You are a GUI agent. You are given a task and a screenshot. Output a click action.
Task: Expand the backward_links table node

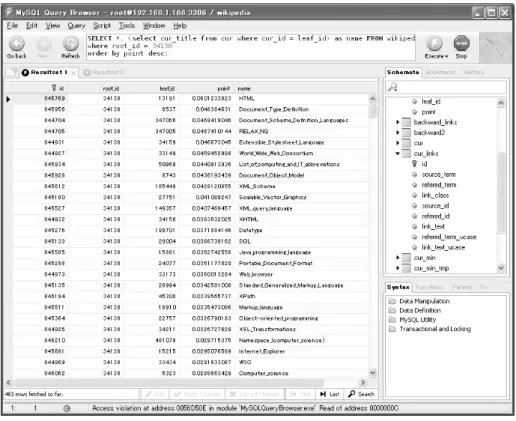[x=397, y=122]
